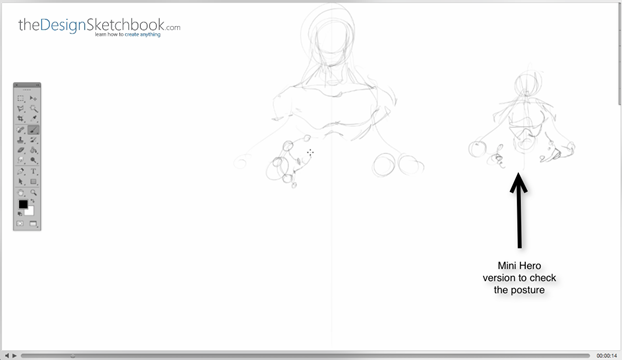
Task: Select the Paint Bucket tool
Action: [x=34, y=150]
